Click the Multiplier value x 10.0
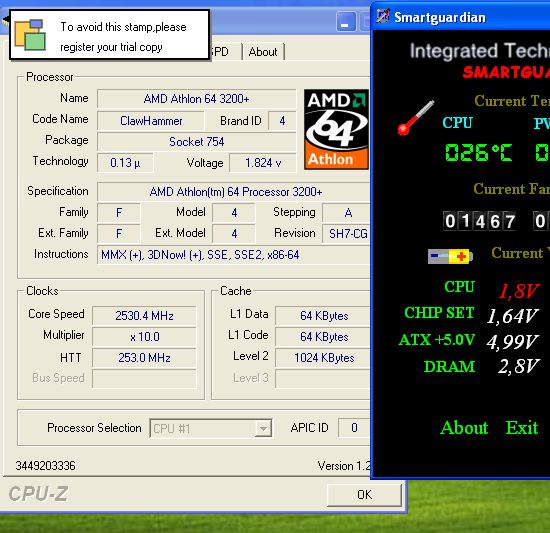550x533 pixels. point(144,337)
